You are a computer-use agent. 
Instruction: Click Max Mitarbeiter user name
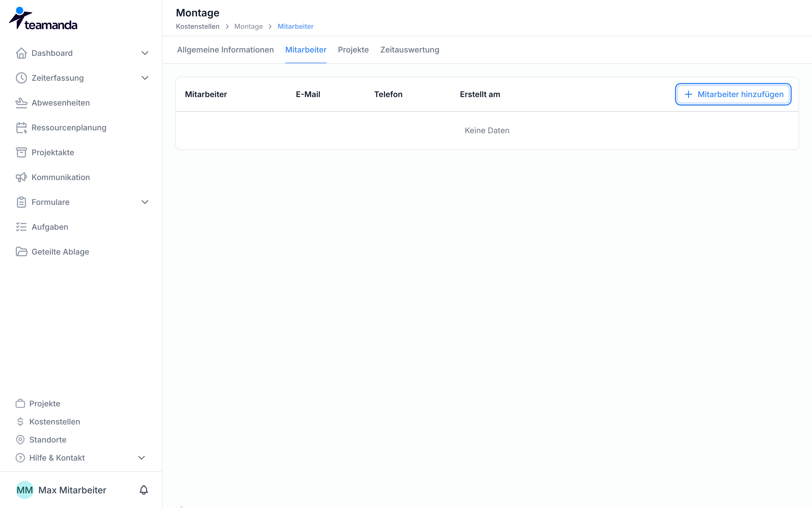click(72, 490)
